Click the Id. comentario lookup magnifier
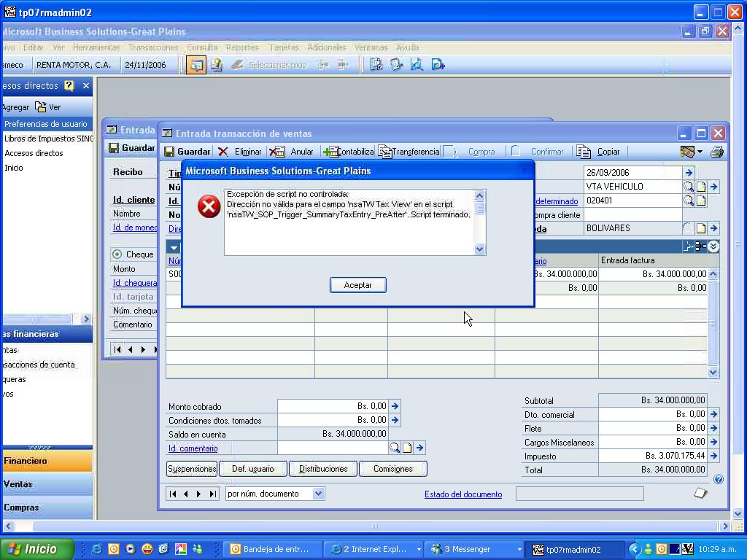747x560 pixels. coord(395,448)
